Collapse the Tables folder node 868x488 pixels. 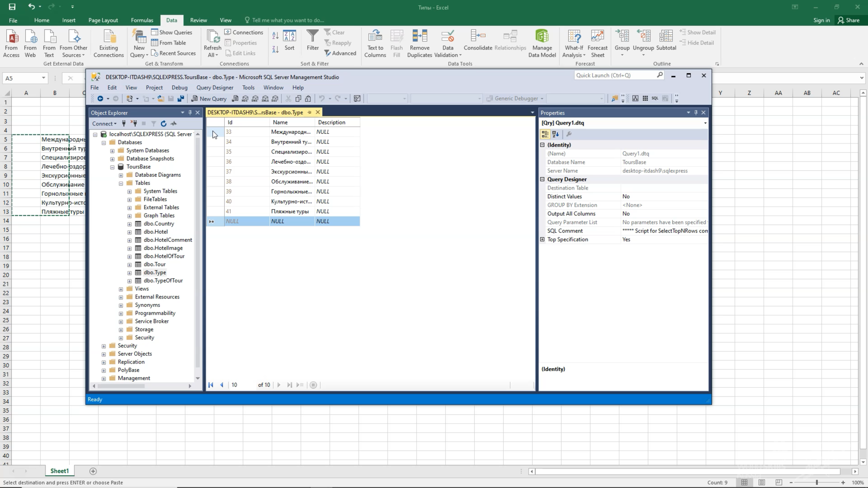(121, 183)
